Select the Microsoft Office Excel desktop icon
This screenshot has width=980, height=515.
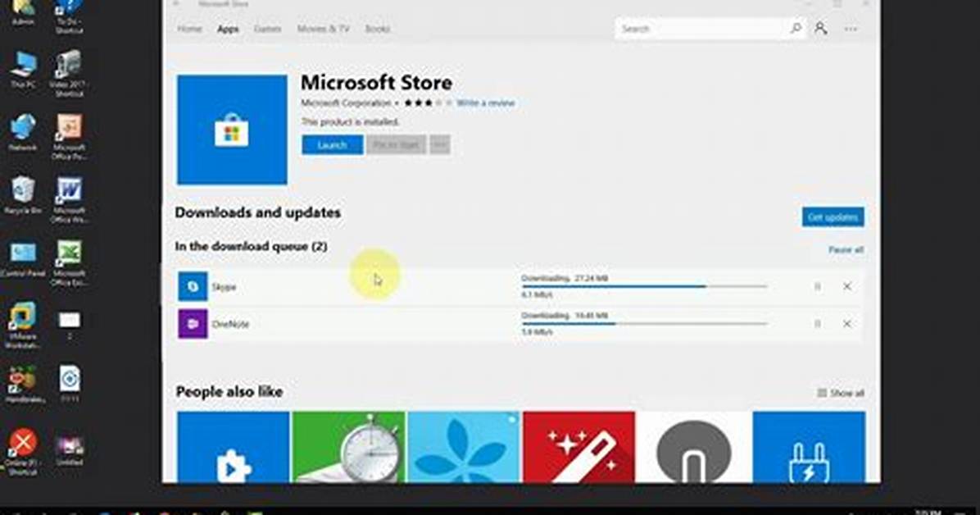click(x=69, y=262)
